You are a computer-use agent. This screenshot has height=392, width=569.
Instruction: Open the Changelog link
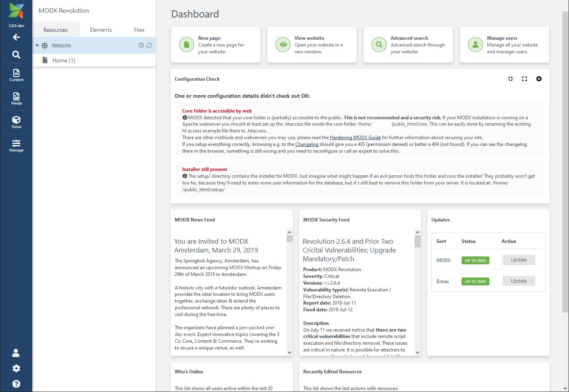tap(307, 144)
